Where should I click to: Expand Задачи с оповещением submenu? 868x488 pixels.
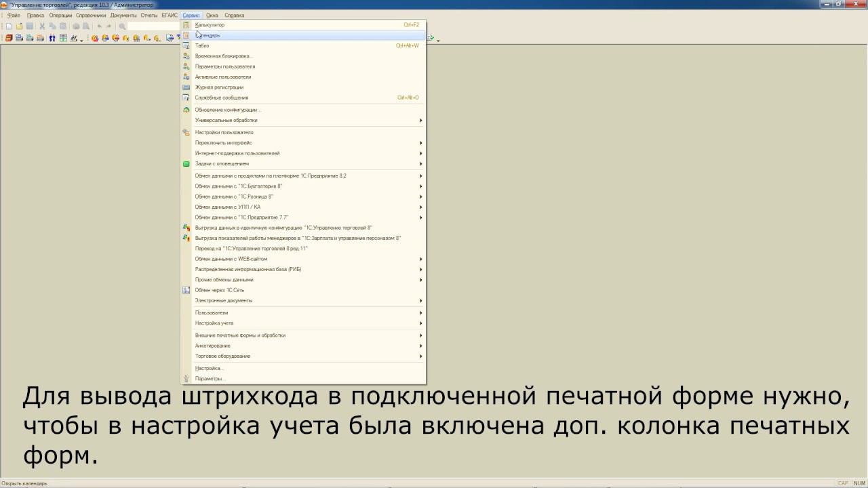(303, 163)
